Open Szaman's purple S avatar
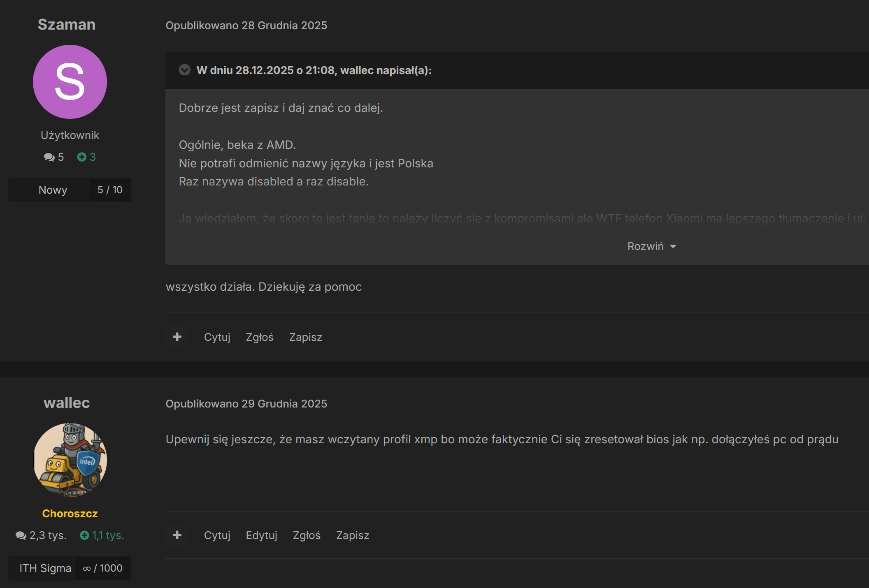Image resolution: width=869 pixels, height=588 pixels. tap(70, 82)
